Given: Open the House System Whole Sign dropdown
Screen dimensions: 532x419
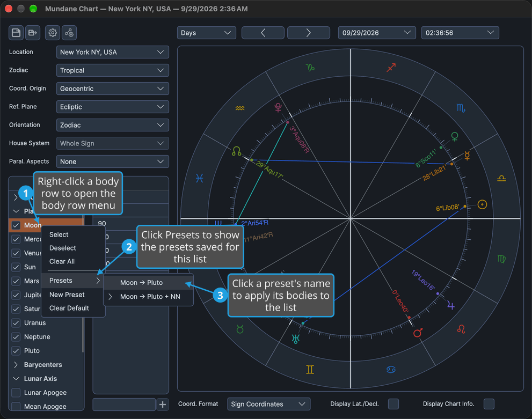Looking at the screenshot, I should (112, 143).
